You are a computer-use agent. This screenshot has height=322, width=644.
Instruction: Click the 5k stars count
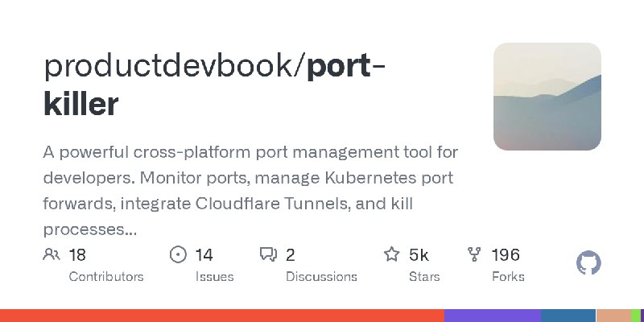tap(419, 255)
